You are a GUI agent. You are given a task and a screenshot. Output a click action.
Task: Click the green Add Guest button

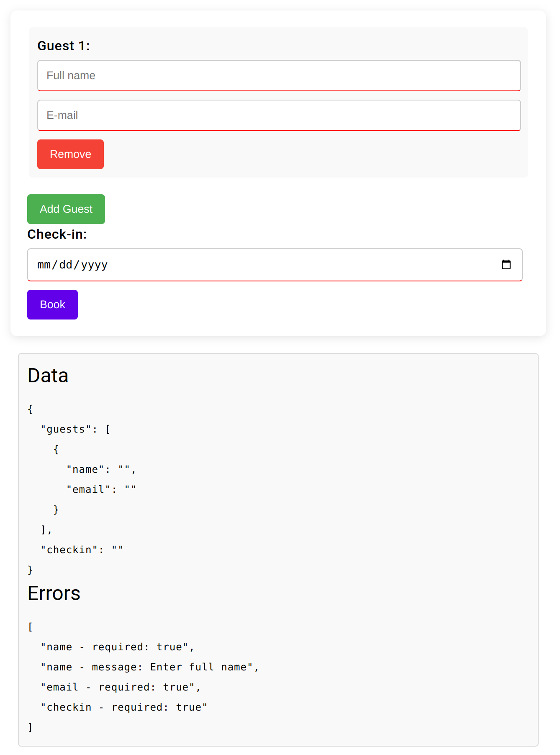point(66,209)
